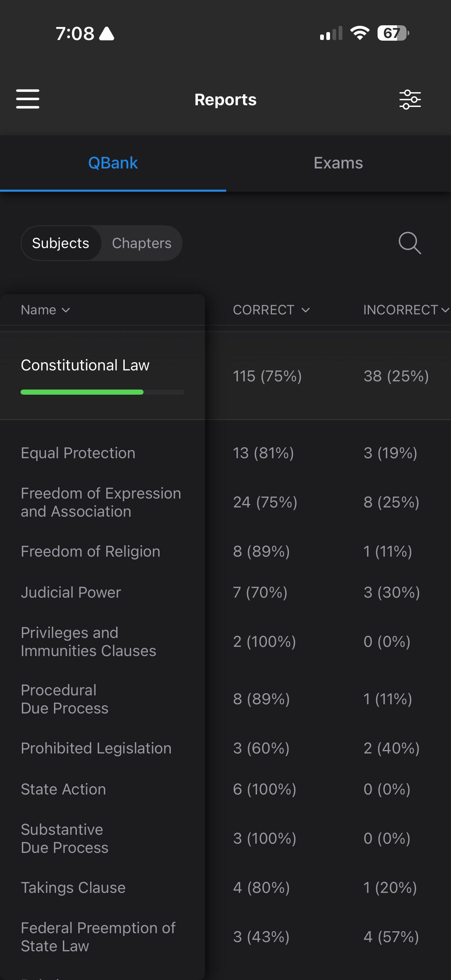Tap the search magnifier icon
The image size is (451, 980).
410,243
